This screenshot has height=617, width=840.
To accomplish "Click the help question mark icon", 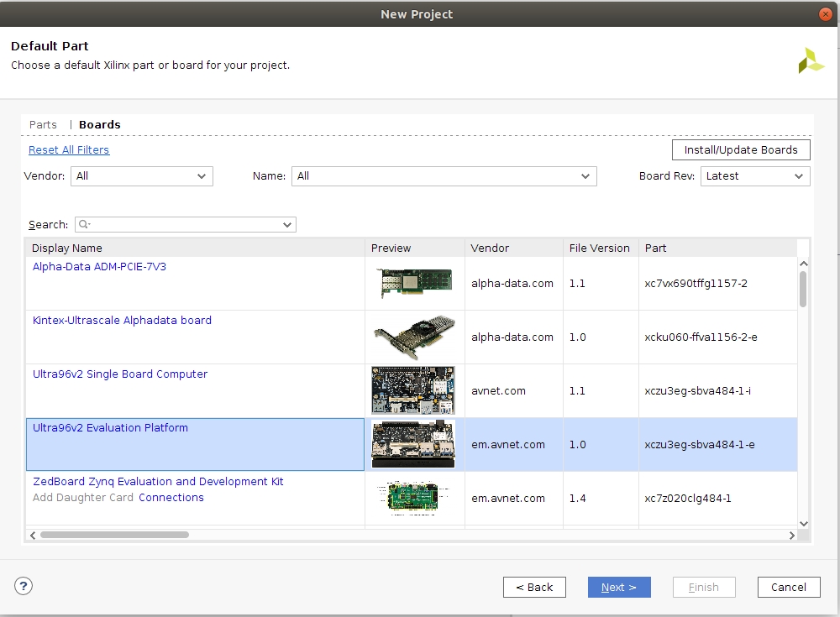I will (x=24, y=587).
